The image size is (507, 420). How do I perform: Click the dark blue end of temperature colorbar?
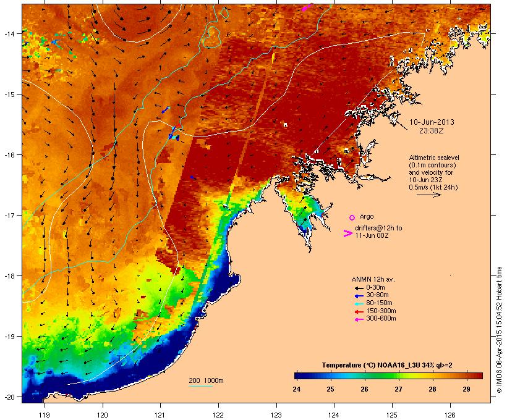[x=299, y=376]
